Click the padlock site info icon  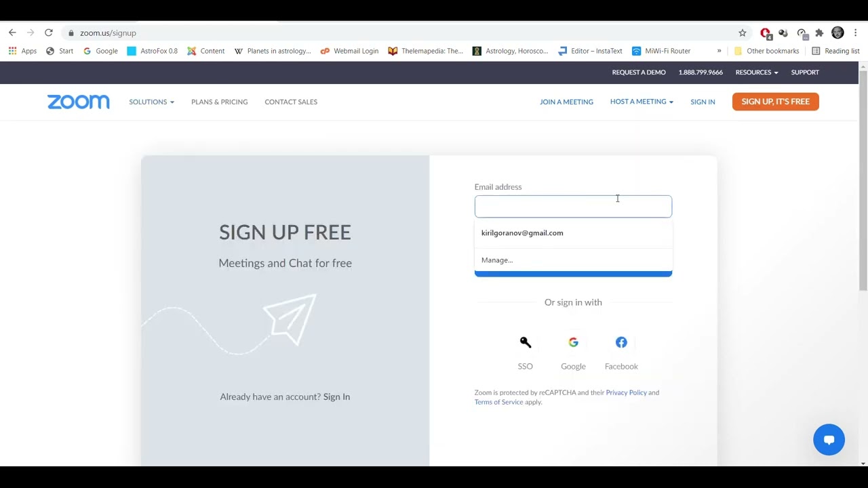click(x=71, y=33)
